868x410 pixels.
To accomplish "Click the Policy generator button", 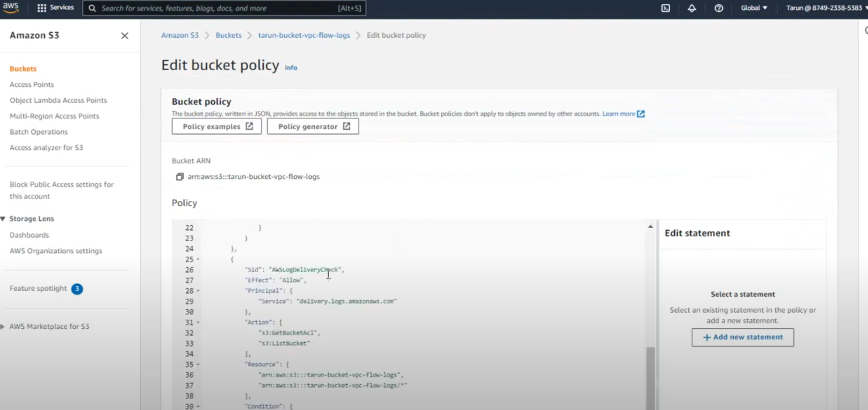I will click(x=313, y=126).
